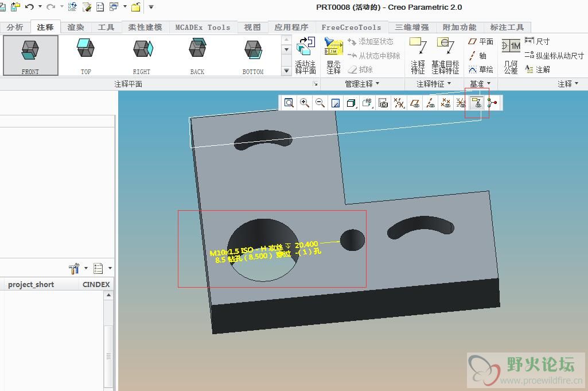
Task: Open the View Manager camera icon
Action: click(383, 103)
